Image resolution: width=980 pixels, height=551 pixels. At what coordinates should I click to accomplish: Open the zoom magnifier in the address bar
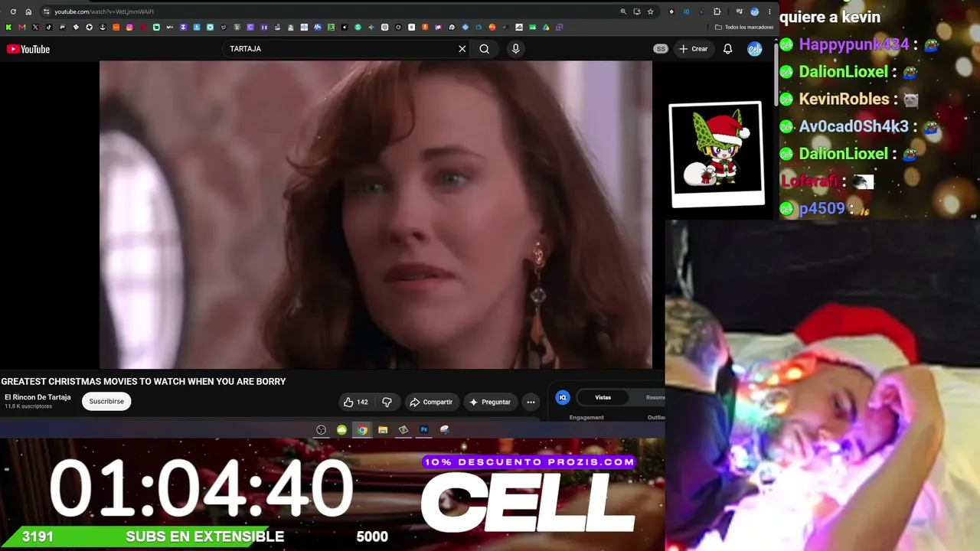[623, 11]
